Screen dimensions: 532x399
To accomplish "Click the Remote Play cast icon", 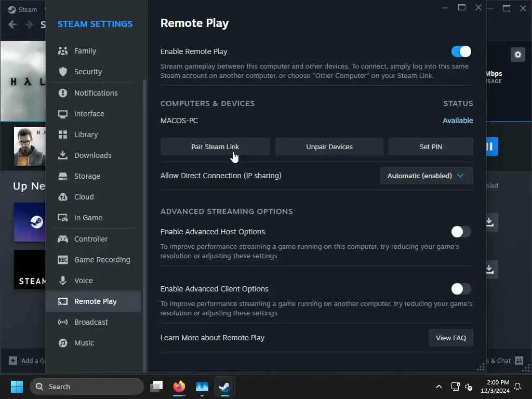I will pos(63,301).
